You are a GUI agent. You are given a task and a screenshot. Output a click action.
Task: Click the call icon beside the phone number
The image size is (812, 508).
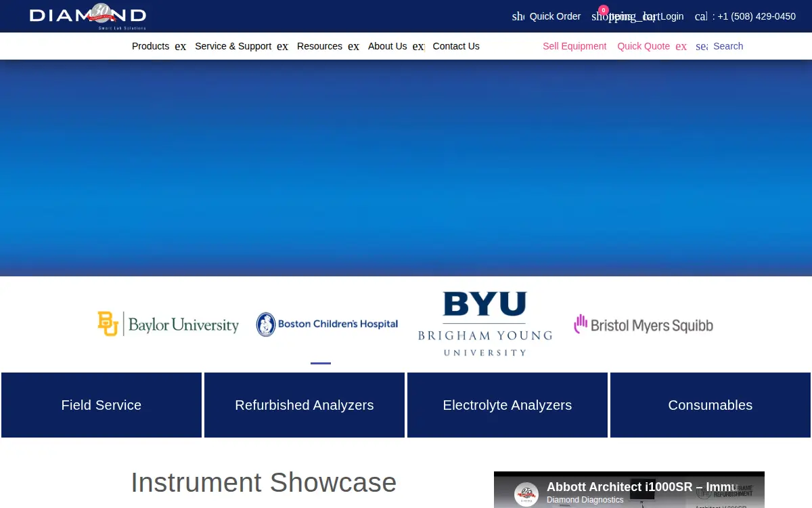(701, 16)
